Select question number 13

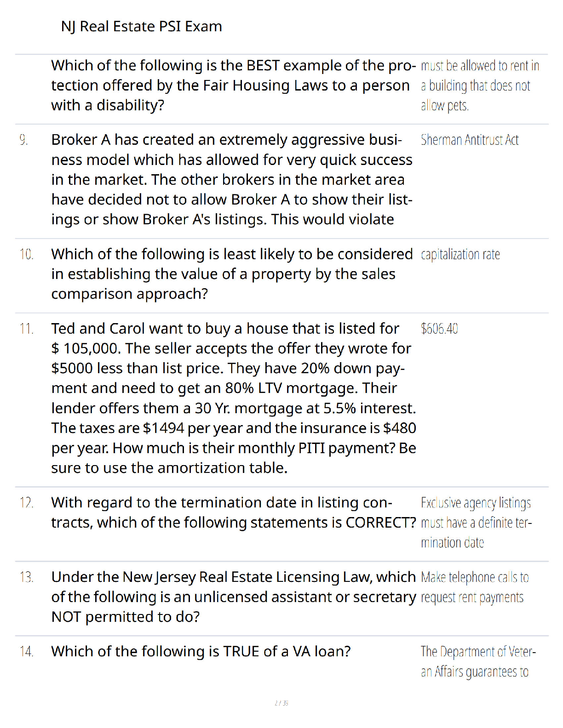26,577
